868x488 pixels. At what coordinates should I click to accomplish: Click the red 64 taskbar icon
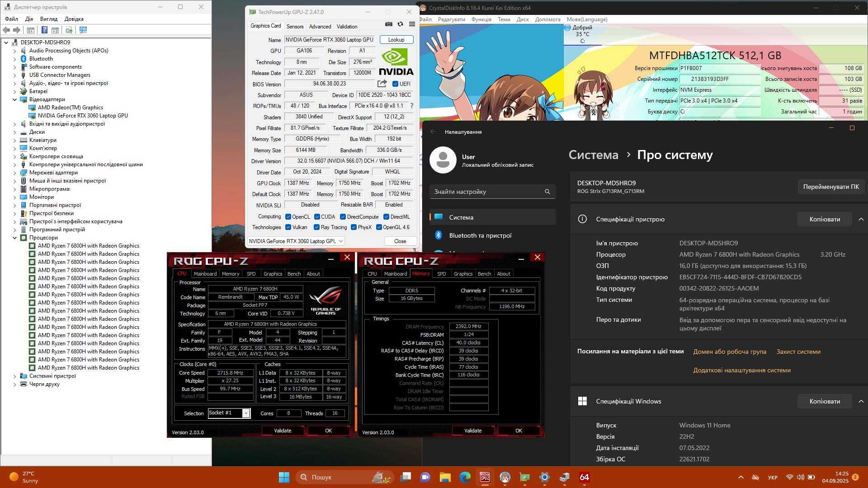pos(585,477)
